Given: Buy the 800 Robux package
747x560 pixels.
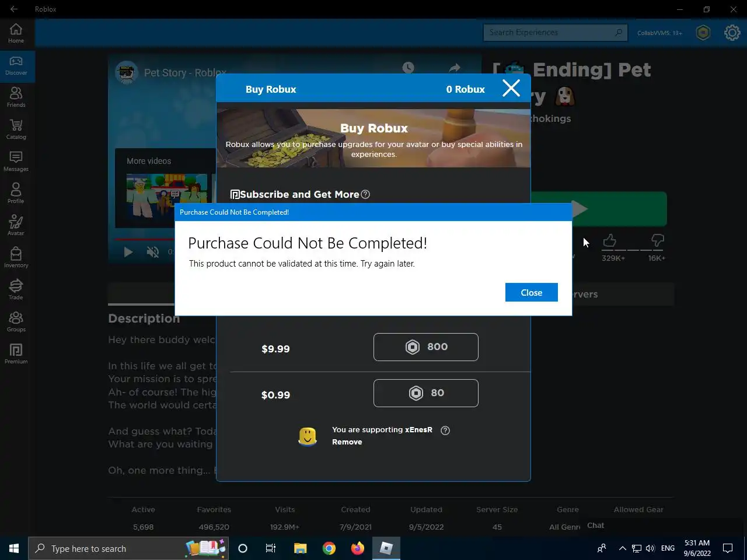Looking at the screenshot, I should pyautogui.click(x=425, y=347).
